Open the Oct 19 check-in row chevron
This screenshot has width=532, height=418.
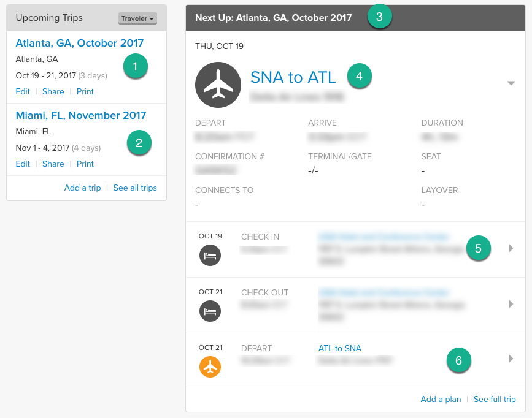[x=511, y=248]
